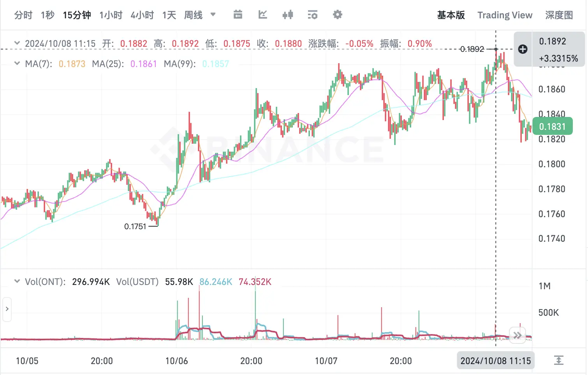588x375 pixels.
Task: Click the fast-forward arrows icon on chart
Action: (x=518, y=335)
